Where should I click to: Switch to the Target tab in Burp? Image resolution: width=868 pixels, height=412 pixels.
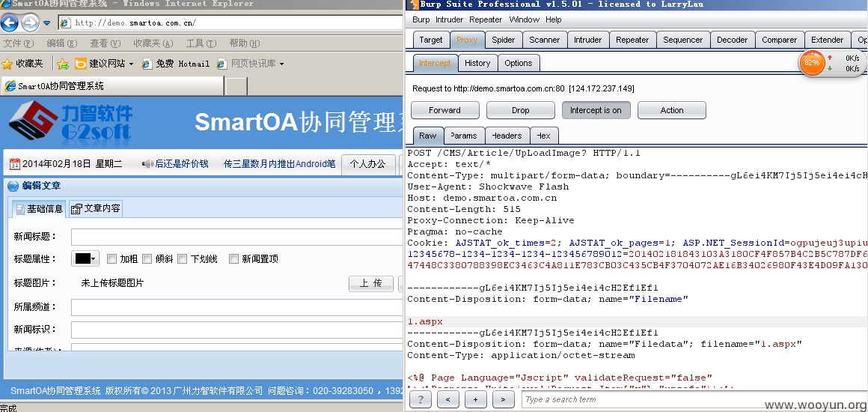(431, 40)
